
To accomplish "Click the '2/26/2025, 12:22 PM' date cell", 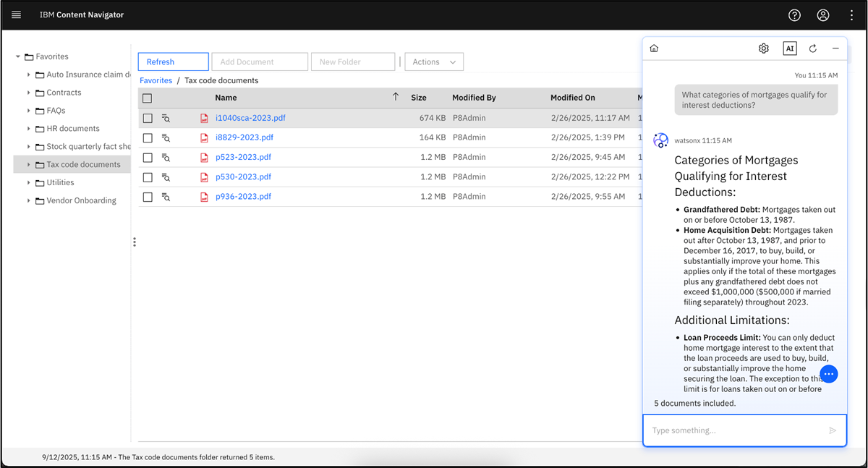I will tap(590, 177).
